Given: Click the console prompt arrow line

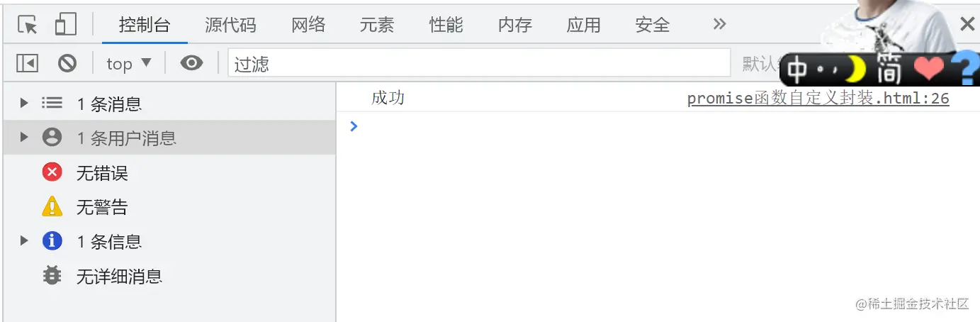Looking at the screenshot, I should [x=658, y=126].
